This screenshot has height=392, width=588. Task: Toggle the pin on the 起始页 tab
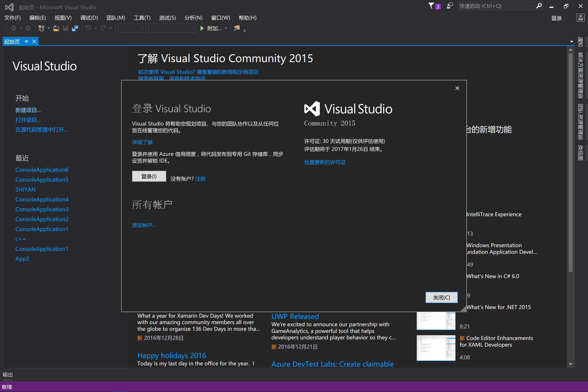pos(26,41)
